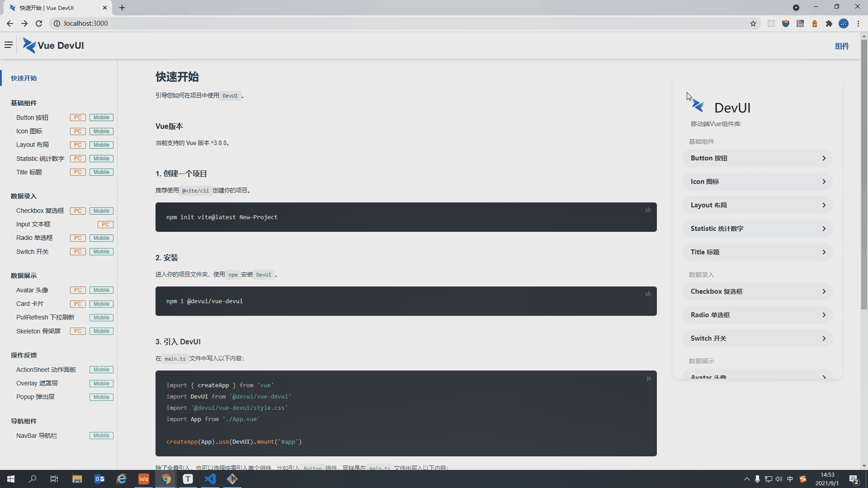Bookmark this page with the star icon
The width and height of the screenshot is (868, 488).
(753, 23)
